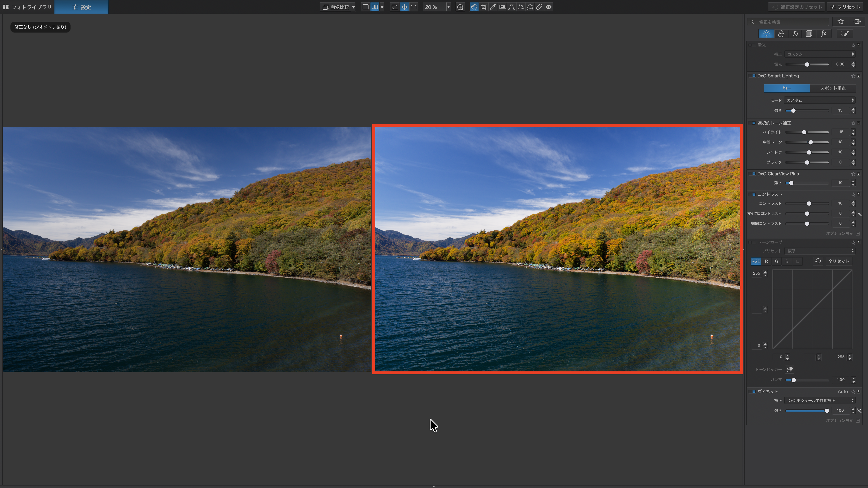868x488 pixels.
Task: Select the Horizon leveling tool
Action: [502, 7]
